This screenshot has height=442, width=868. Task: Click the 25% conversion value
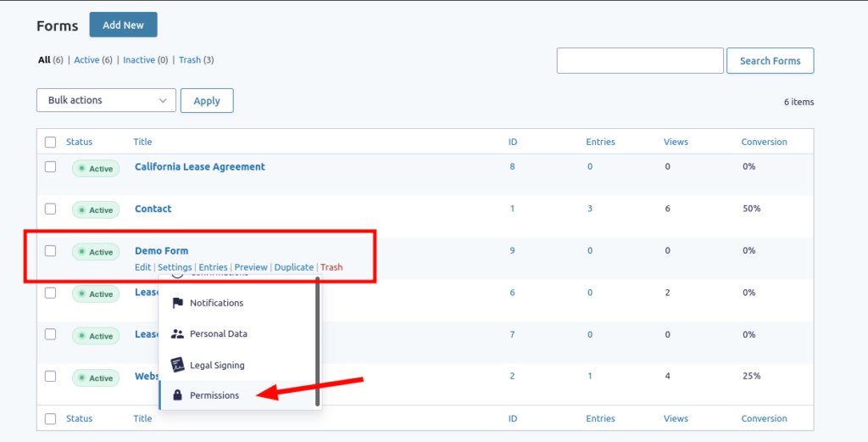[752, 376]
